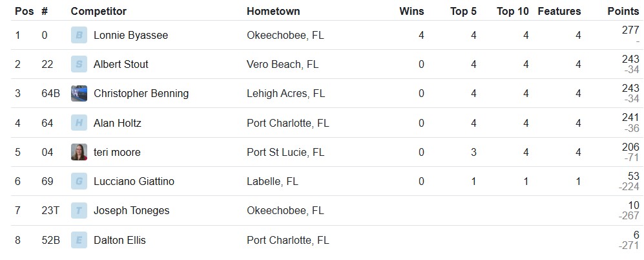Sort by the Wins column header
The width and height of the screenshot is (644, 260).
[411, 11]
